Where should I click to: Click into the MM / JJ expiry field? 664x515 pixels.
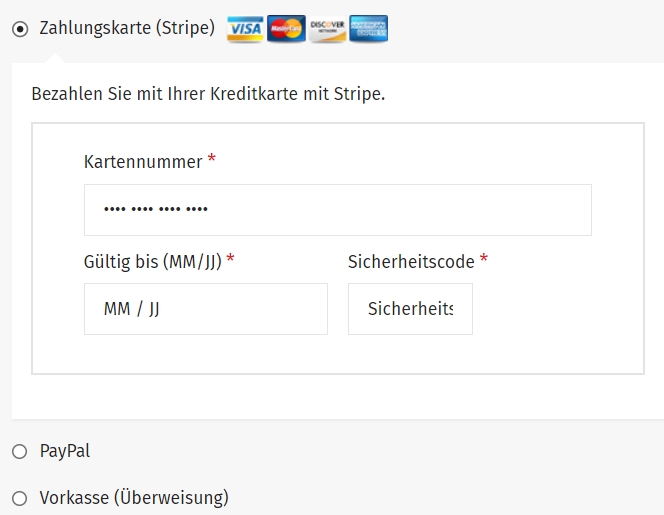coord(206,309)
